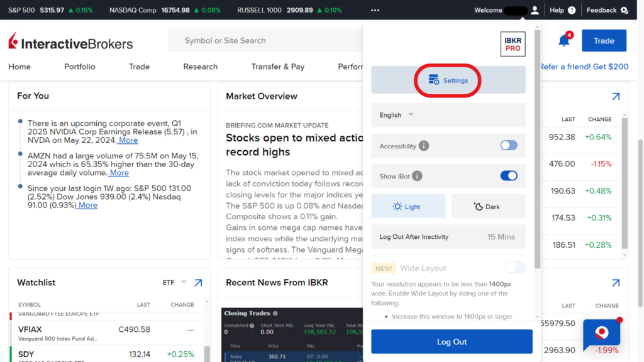Expand the Watchlist with its diagonal arrow
Viewport: 644px width, 362px height.
(198, 283)
